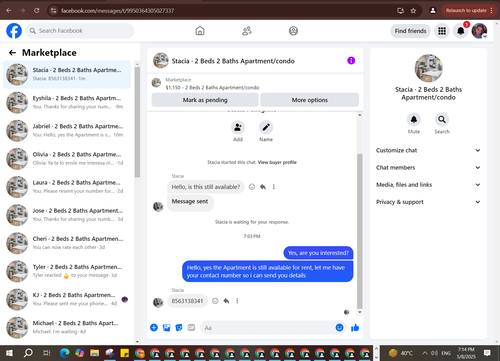The image size is (500, 361).
Task: Reload the browser page
Action: click(37, 11)
